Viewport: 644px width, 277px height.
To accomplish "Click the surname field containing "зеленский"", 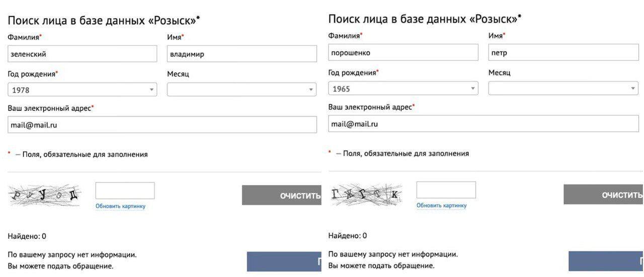I will pyautogui.click(x=83, y=54).
